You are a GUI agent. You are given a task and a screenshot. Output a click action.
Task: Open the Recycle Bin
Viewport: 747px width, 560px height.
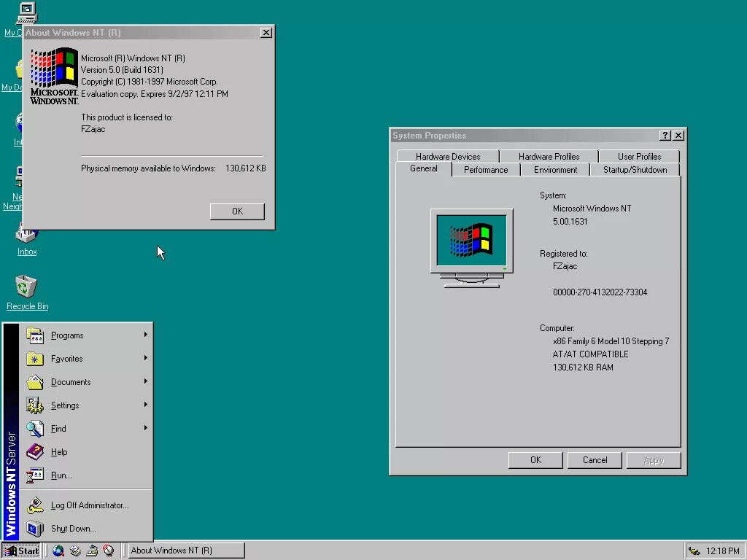27,288
